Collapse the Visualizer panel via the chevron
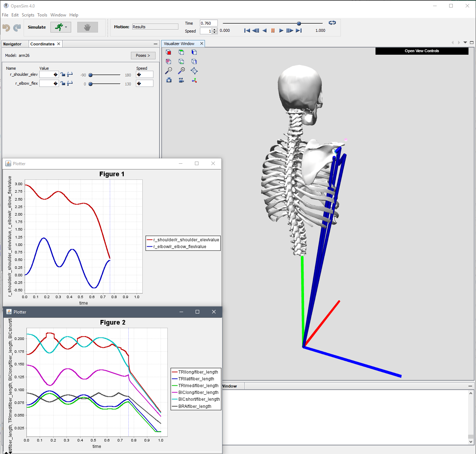This screenshot has height=454, width=476. tap(465, 42)
